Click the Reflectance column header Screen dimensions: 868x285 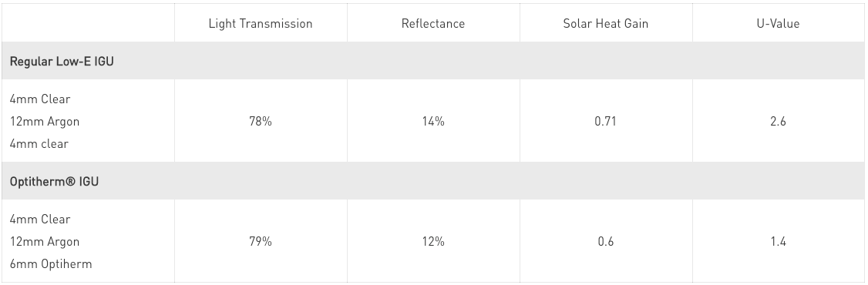click(x=433, y=23)
